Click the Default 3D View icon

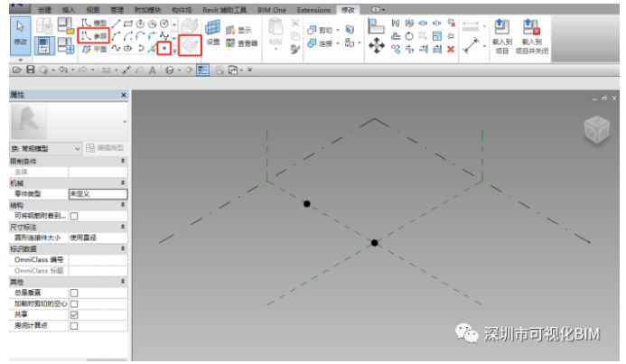(170, 70)
